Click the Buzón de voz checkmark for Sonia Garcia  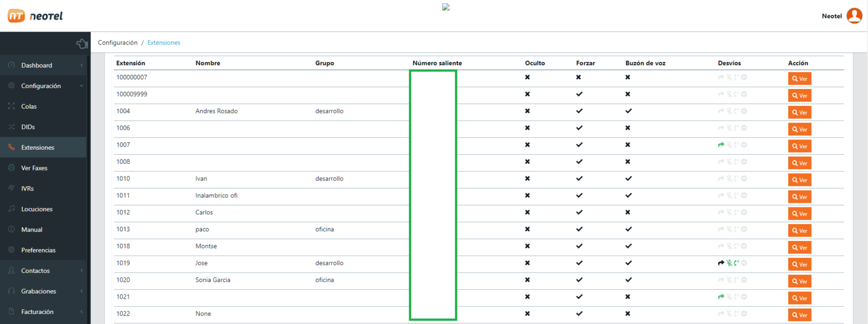click(x=628, y=280)
